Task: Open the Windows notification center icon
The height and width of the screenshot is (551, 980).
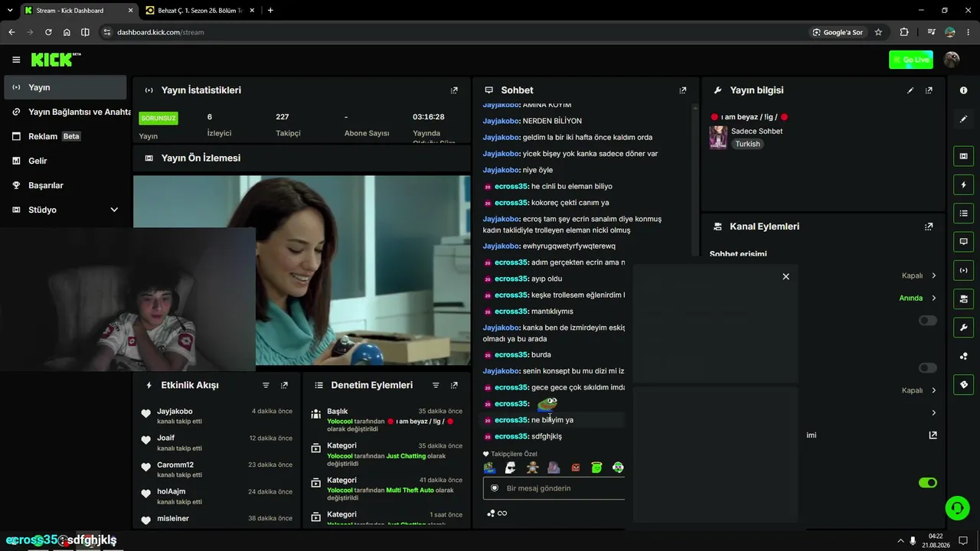Action: (x=963, y=541)
